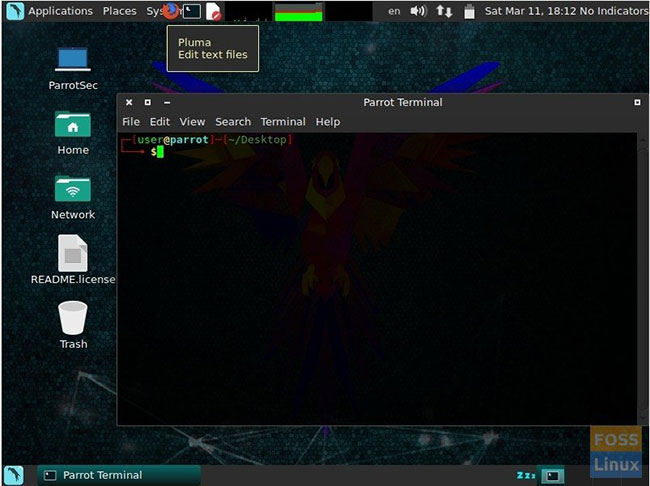Screen dimensions: 650x486
Task: Open the Home folder desktop icon
Action: (x=73, y=133)
